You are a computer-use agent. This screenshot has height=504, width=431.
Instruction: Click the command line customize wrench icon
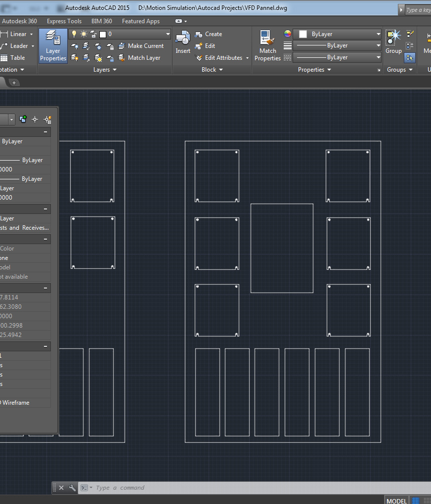point(72,488)
